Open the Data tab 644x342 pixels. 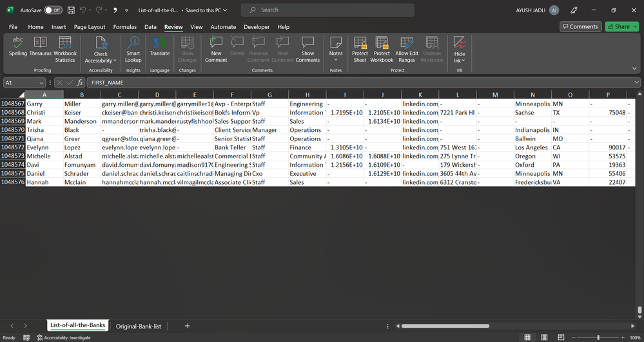[150, 26]
